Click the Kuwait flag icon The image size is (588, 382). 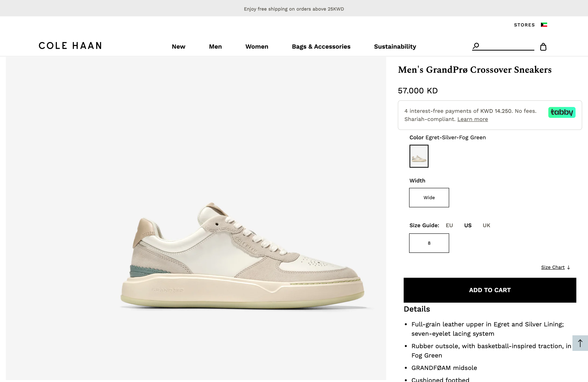[544, 25]
